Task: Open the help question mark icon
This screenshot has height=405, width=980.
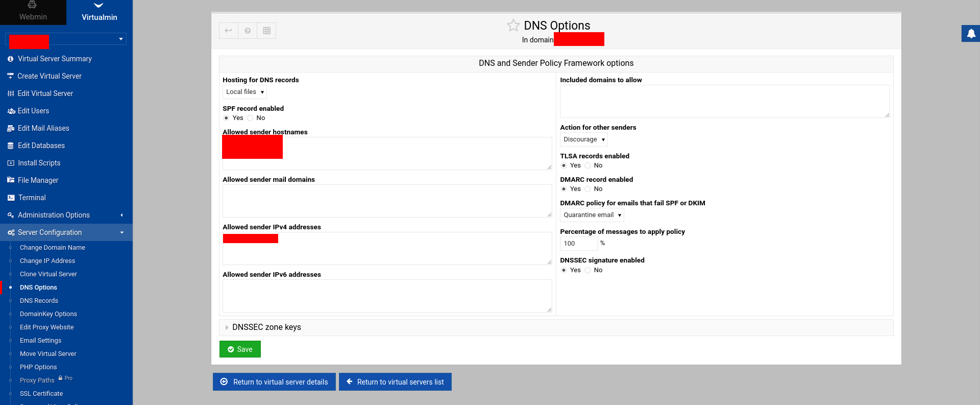Action: (x=248, y=31)
